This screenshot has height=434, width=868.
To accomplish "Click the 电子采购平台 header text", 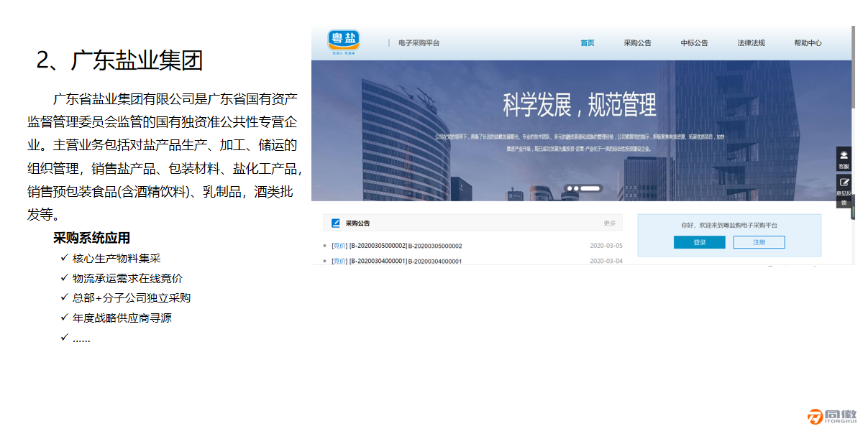I will click(x=419, y=43).
